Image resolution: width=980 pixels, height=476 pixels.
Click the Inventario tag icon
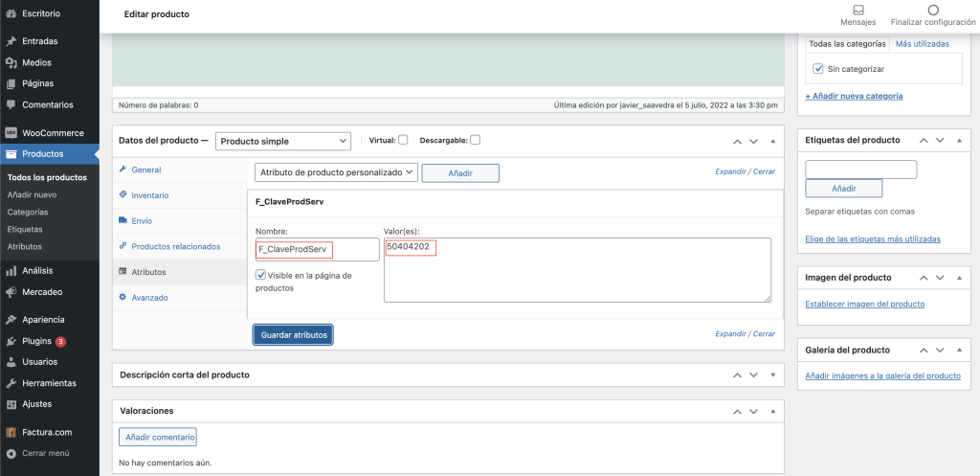pyautogui.click(x=123, y=195)
